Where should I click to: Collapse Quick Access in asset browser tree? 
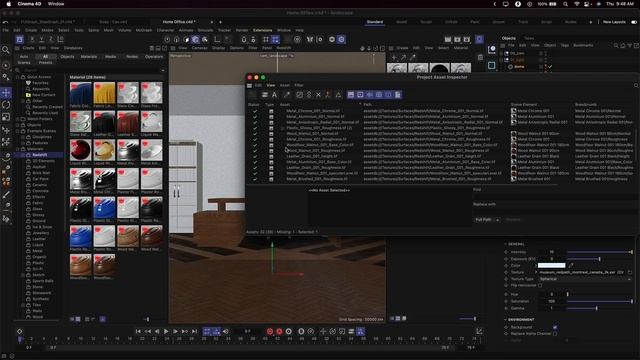click(18, 77)
